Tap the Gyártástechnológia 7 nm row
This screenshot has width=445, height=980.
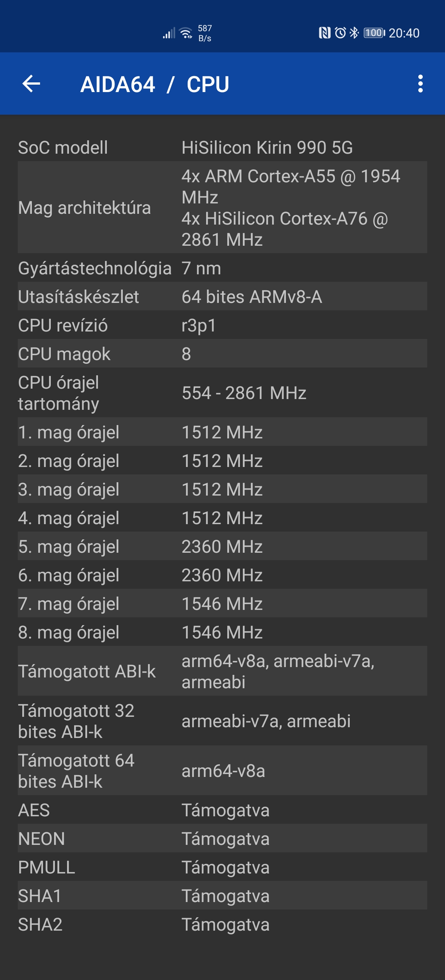(222, 268)
